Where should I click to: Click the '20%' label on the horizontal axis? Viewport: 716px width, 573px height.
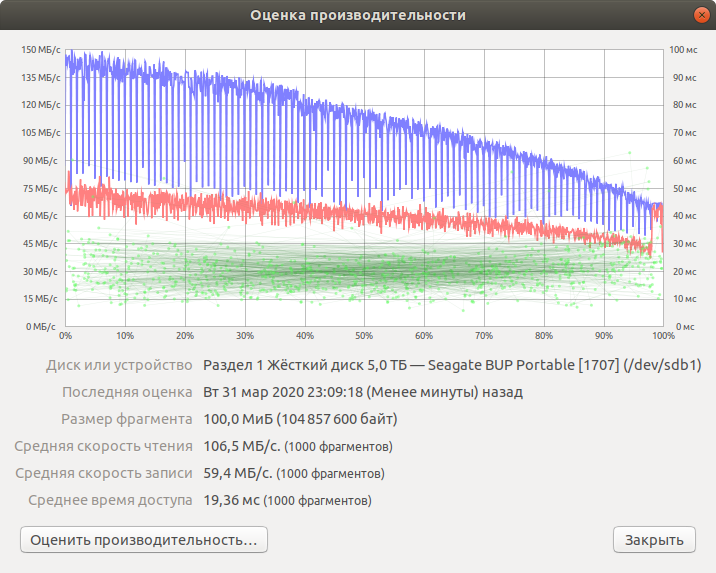(185, 336)
